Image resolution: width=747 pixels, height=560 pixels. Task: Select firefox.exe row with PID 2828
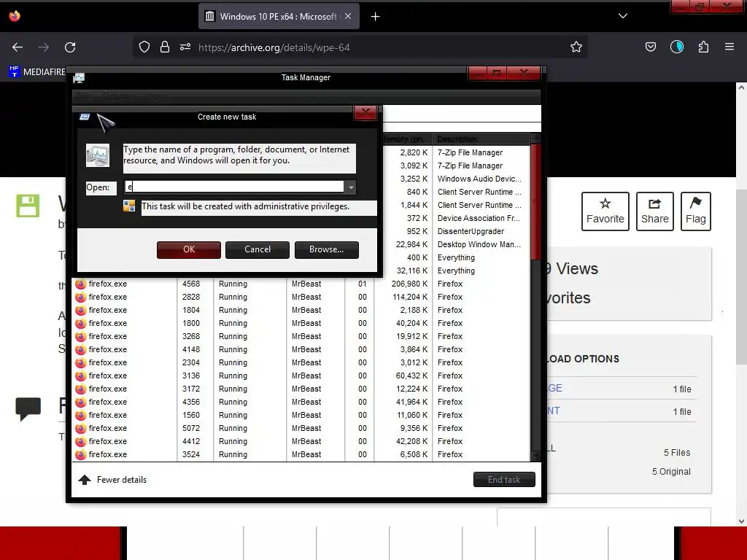tap(300, 297)
